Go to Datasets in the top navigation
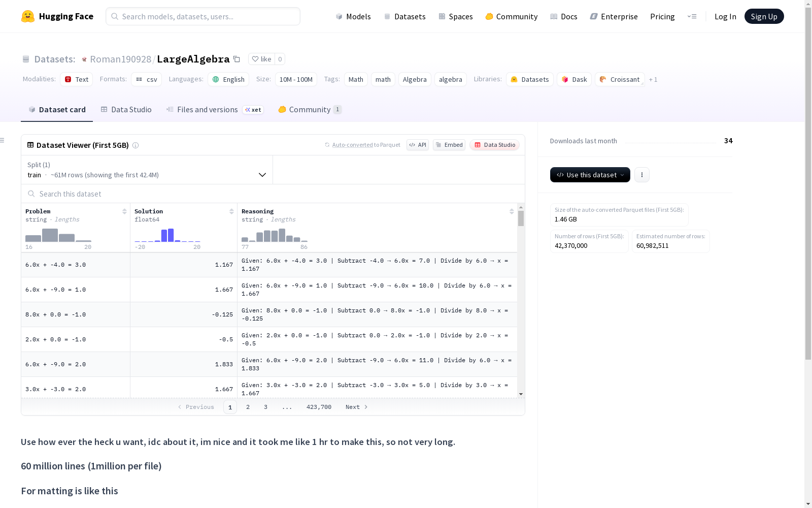Image resolution: width=812 pixels, height=508 pixels. point(404,16)
